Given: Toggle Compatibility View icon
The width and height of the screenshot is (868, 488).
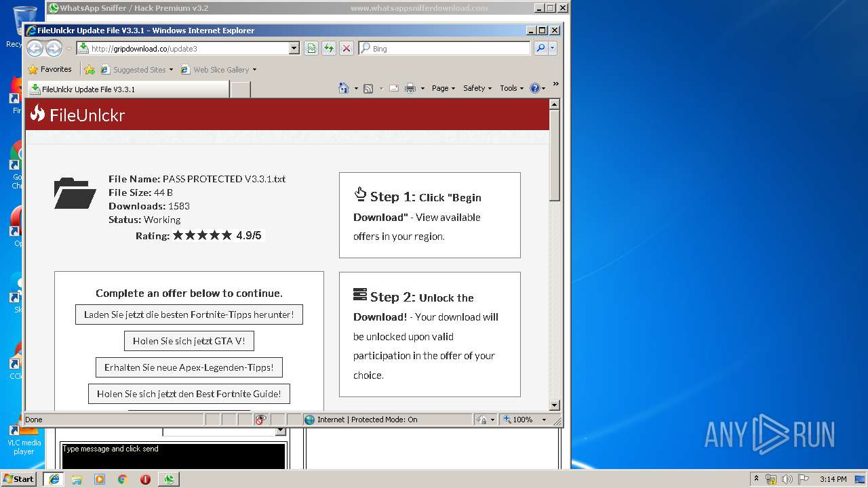Looking at the screenshot, I should (x=311, y=48).
